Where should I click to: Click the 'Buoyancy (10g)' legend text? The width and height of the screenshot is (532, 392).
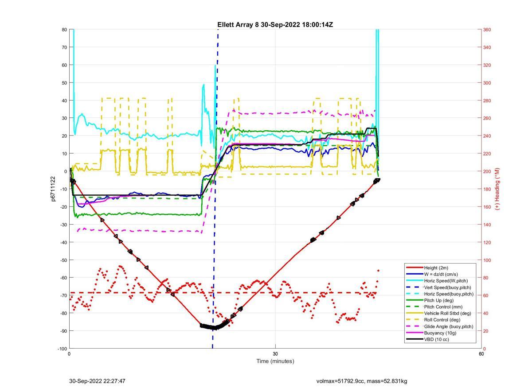[440, 333]
